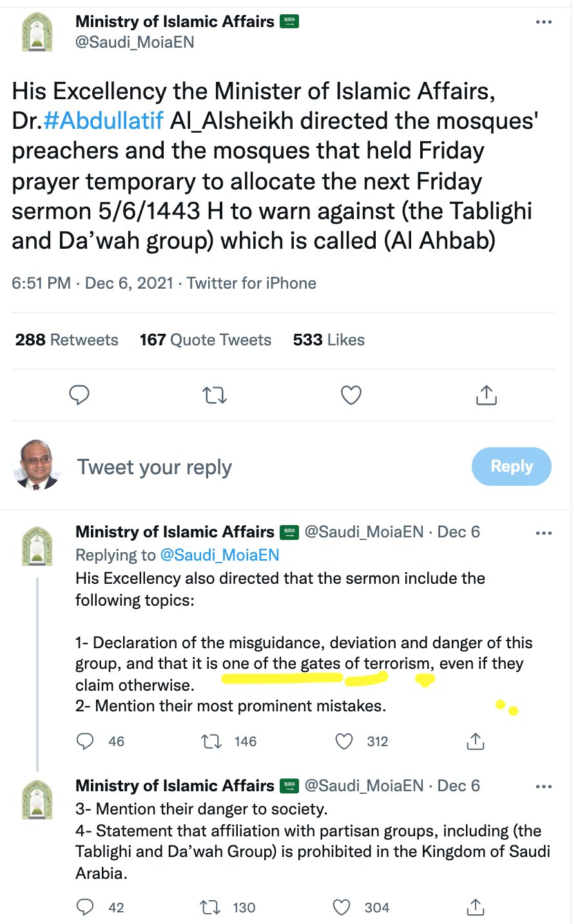Open more options on second reply tweet
This screenshot has height=924, width=580.
[543, 787]
